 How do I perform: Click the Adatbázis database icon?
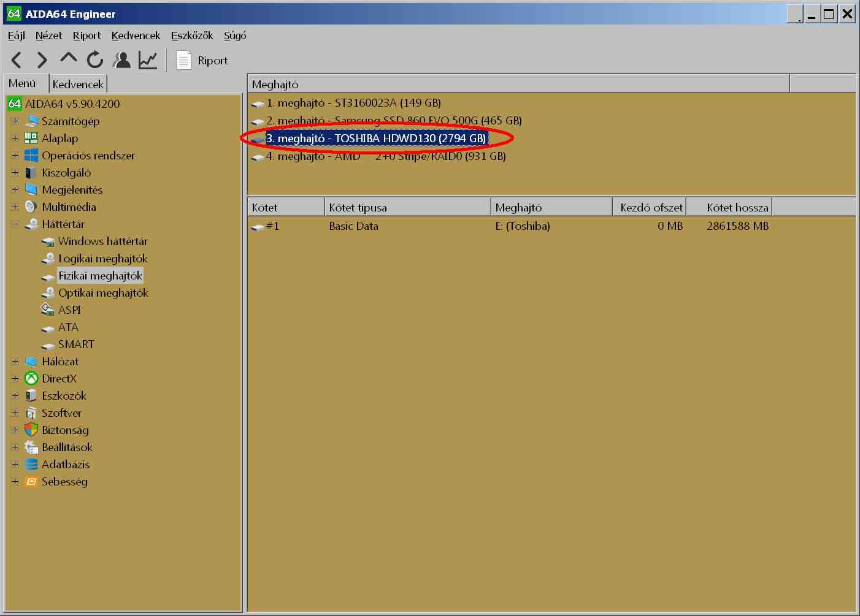coord(31,464)
